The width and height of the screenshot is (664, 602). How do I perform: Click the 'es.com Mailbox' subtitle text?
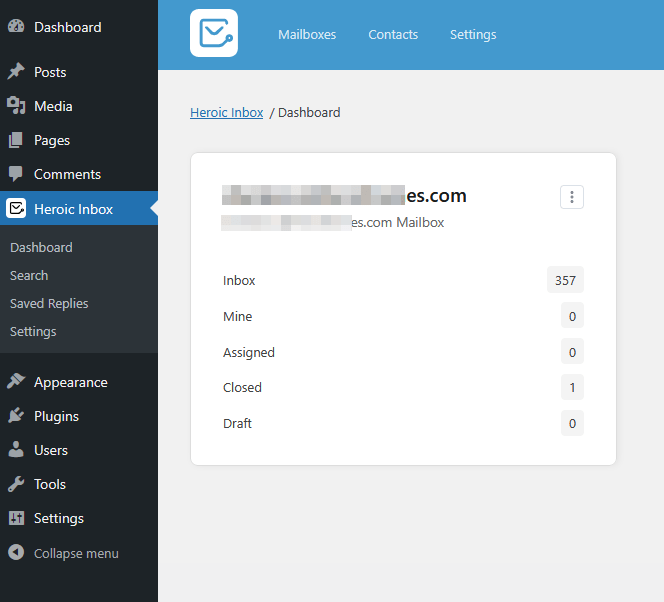398,222
